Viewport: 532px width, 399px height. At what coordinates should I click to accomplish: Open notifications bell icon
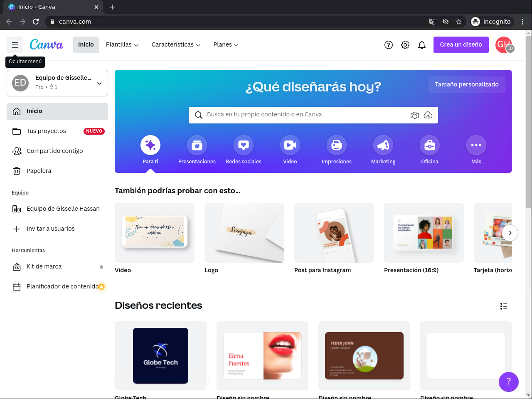(422, 45)
